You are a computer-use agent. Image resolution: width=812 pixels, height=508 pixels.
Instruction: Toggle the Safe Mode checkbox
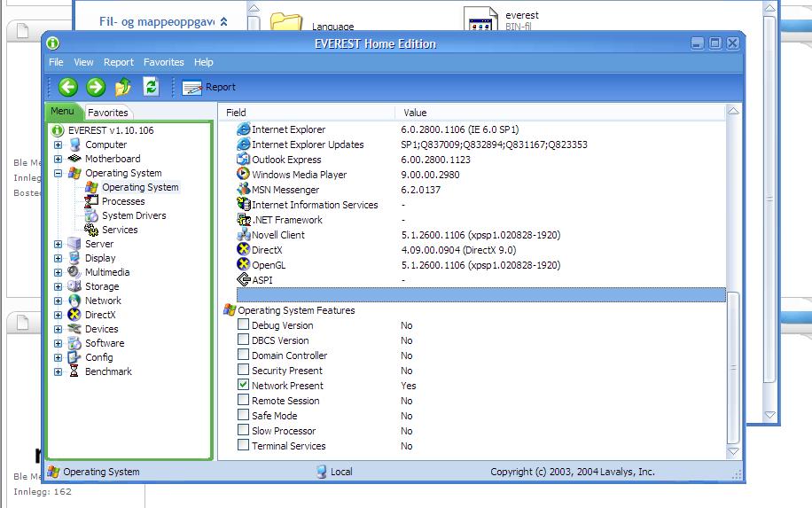pos(243,415)
